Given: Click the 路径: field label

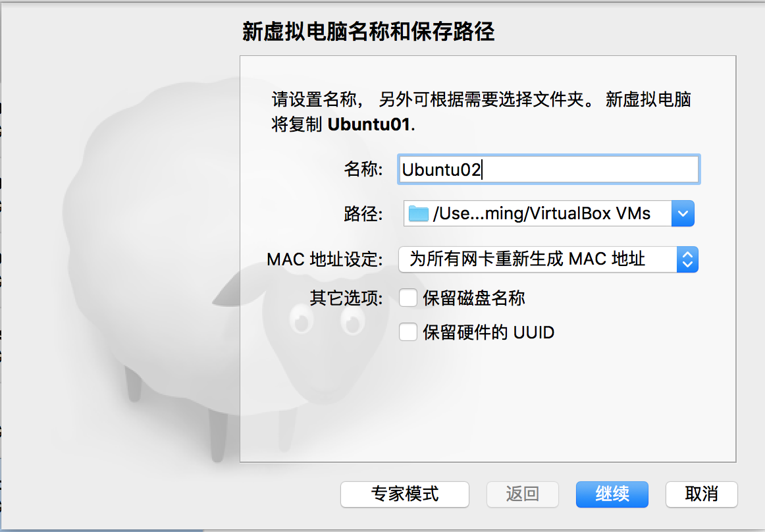Looking at the screenshot, I should pyautogui.click(x=363, y=214).
